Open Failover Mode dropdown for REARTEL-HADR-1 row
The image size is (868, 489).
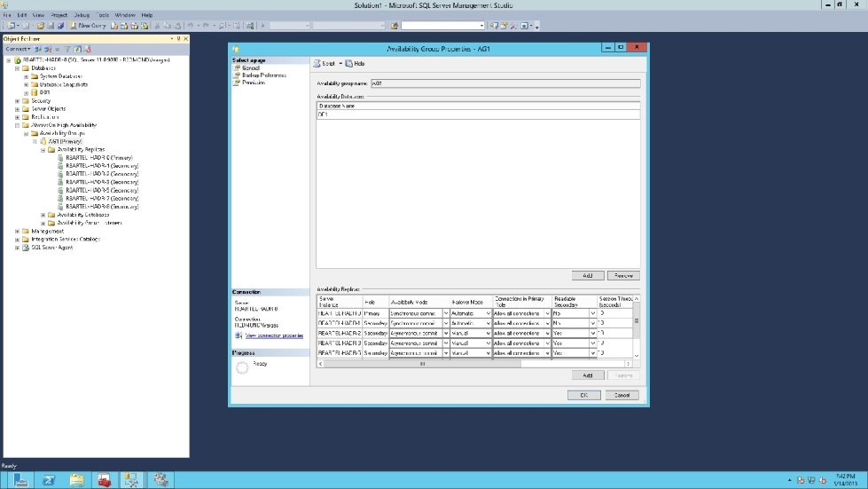[488, 323]
